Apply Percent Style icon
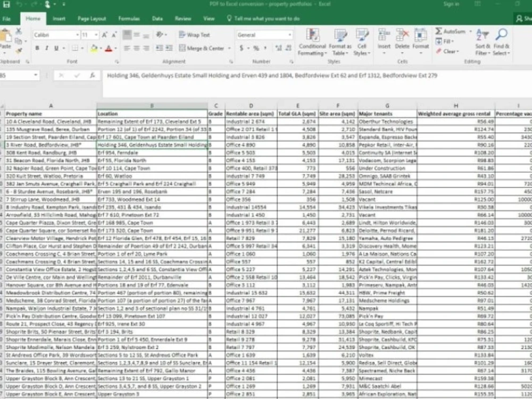This screenshot has height=399, width=532. pos(256,48)
